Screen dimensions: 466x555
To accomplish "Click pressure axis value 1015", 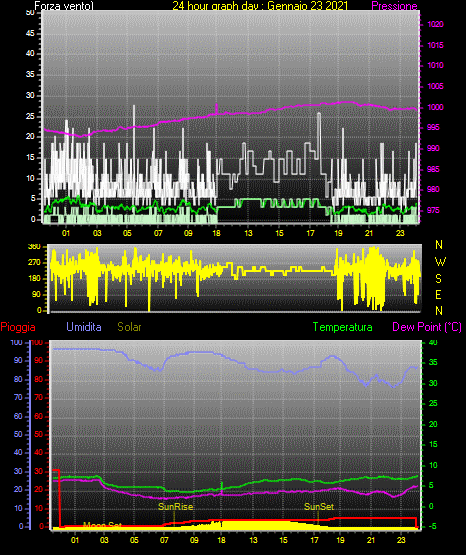I will (x=435, y=45).
